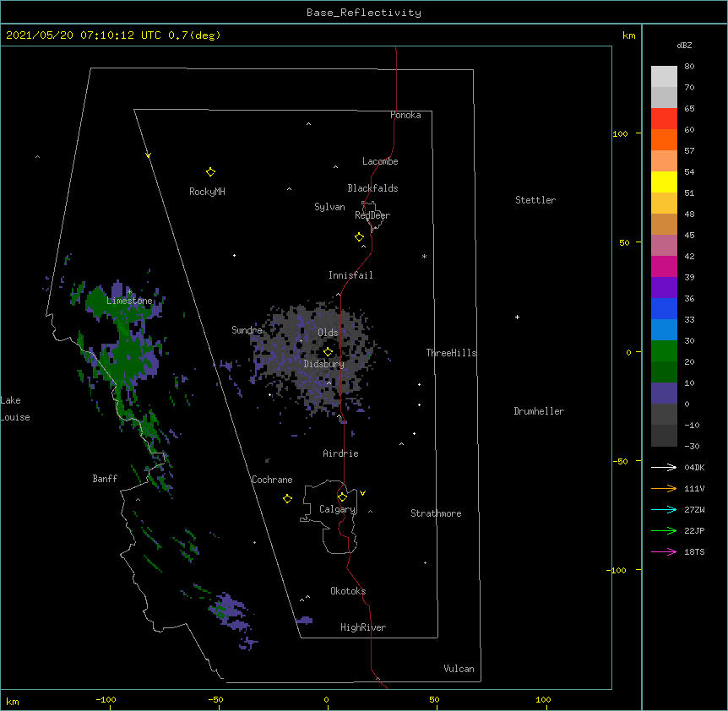Click the yellow V marker northwest of RockyMH
The width and height of the screenshot is (728, 711).
(x=148, y=155)
